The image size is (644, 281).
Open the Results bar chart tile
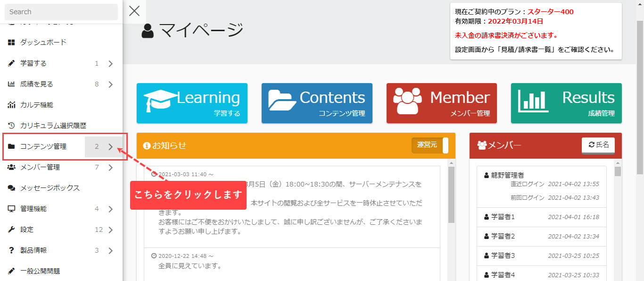click(x=566, y=103)
